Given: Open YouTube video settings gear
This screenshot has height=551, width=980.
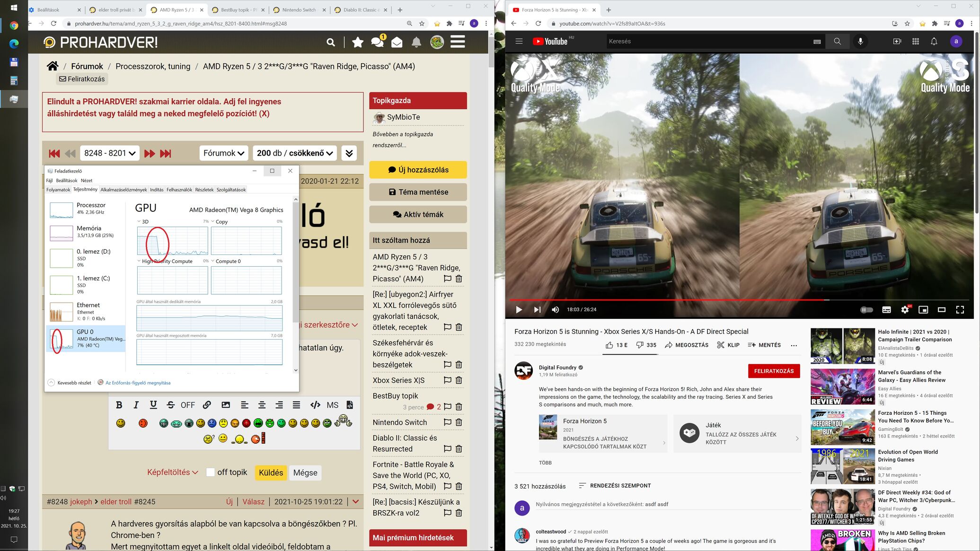Looking at the screenshot, I should click(904, 309).
